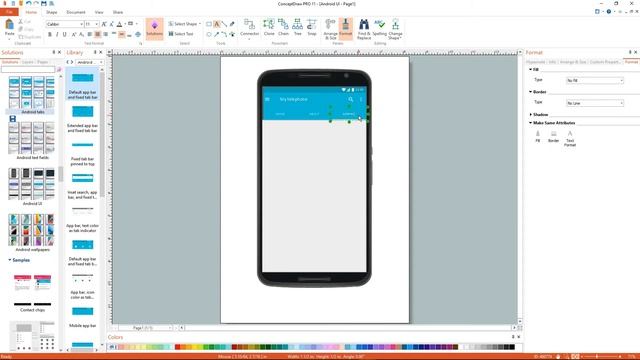Viewport: 640px width, 360px height.
Task: Close the Colors panel
Action: [x=519, y=337]
